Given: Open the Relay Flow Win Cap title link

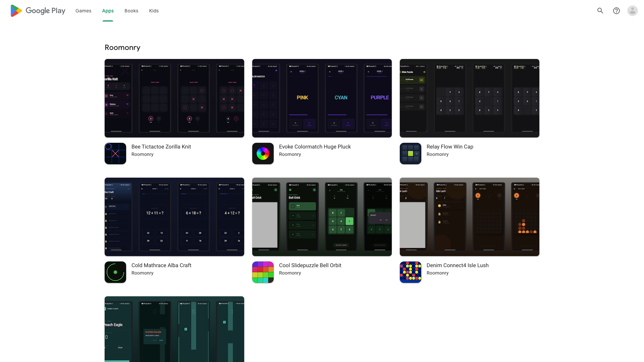Looking at the screenshot, I should click(450, 147).
